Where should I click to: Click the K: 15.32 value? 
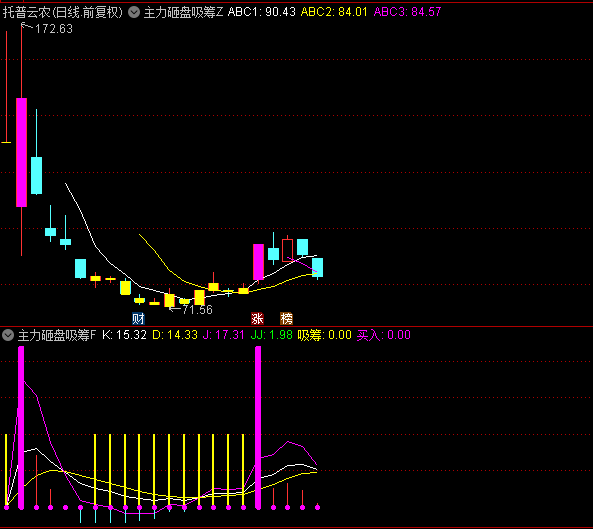(x=124, y=335)
